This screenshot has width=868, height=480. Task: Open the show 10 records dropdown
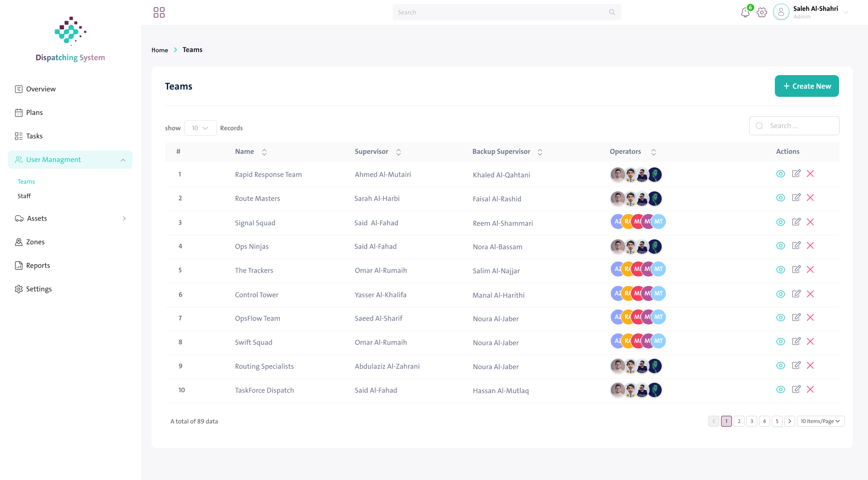200,128
